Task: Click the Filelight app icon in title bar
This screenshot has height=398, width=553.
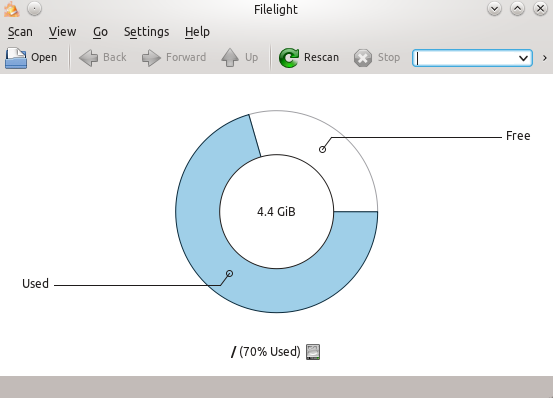Action: [x=11, y=9]
